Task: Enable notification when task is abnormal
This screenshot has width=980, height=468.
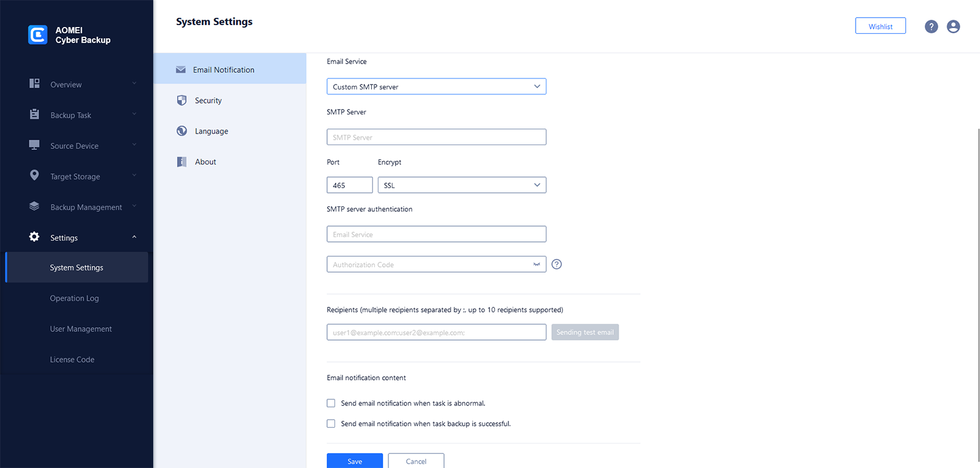Action: coord(331,403)
